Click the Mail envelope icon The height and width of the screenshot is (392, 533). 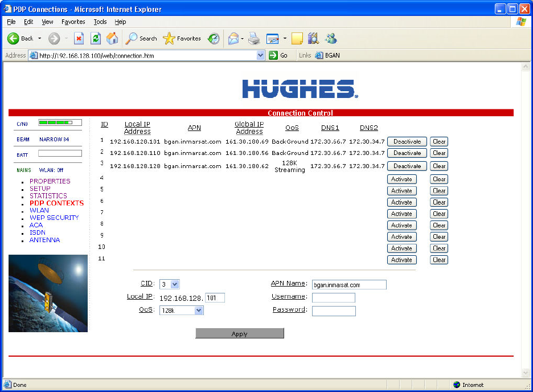[233, 38]
